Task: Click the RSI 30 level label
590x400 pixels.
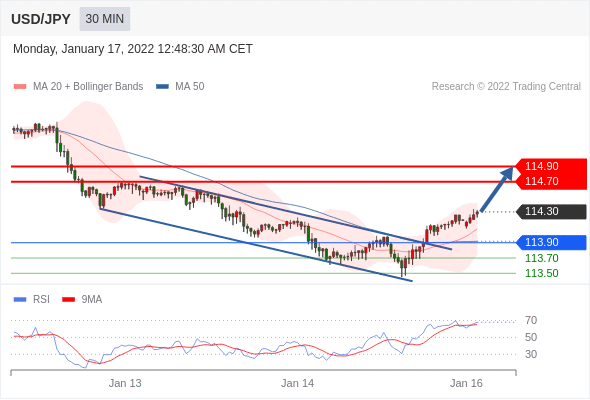Action: click(531, 354)
